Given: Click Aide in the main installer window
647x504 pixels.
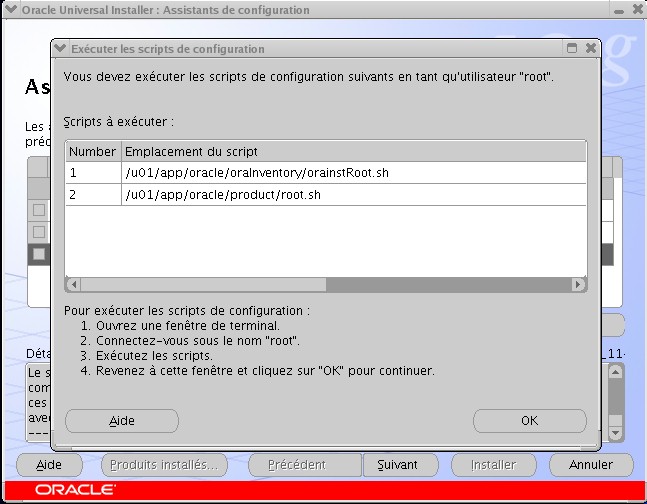Looking at the screenshot, I should coord(49,465).
